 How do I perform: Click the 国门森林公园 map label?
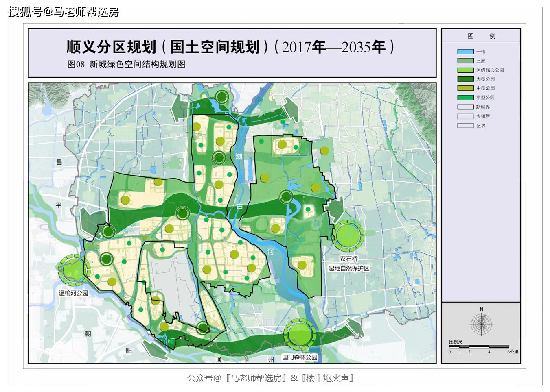300,358
